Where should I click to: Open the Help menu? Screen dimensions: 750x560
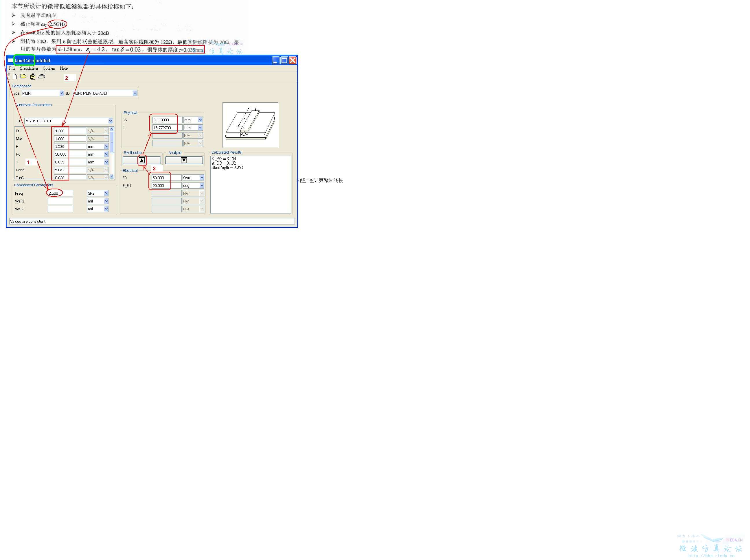(64, 69)
